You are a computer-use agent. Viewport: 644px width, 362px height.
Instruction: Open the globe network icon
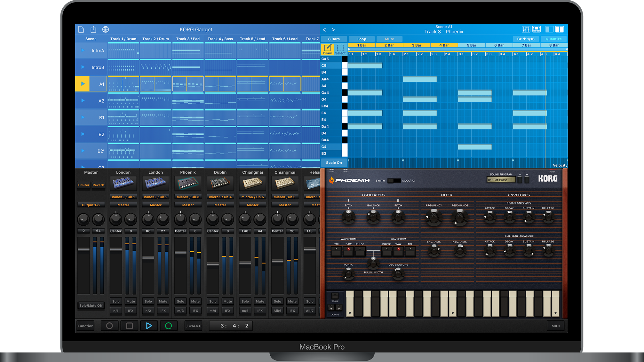[x=106, y=29]
